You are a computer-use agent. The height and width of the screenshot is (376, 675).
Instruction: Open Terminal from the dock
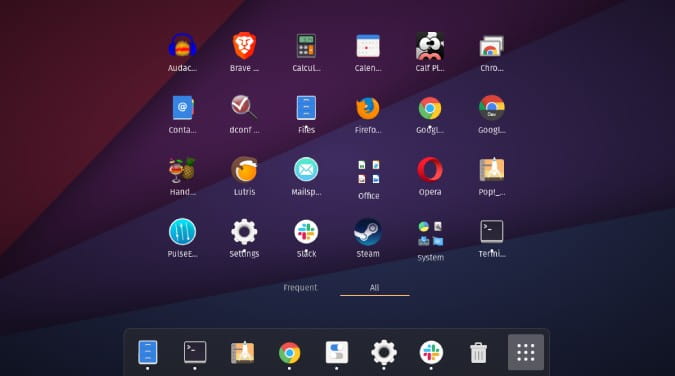click(195, 352)
